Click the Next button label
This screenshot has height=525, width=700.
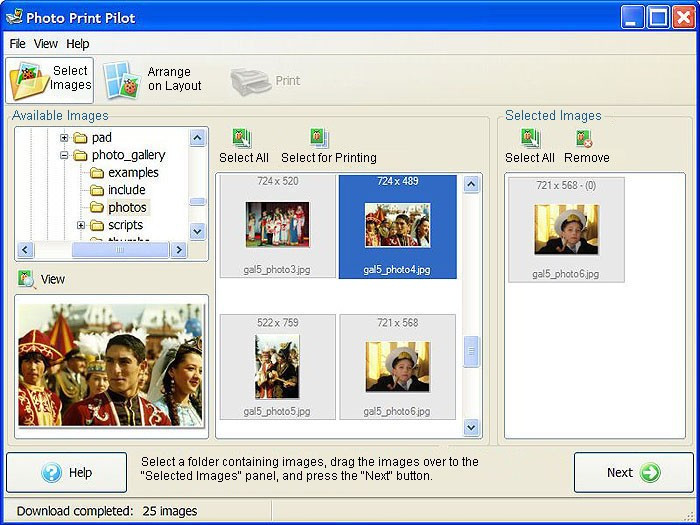(x=620, y=472)
